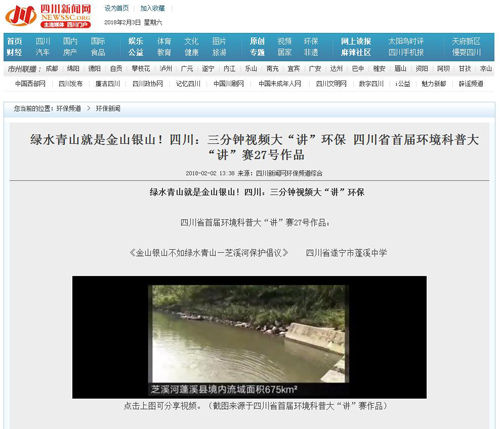
Task: Go to 首页 in navigation bar
Action: tap(14, 41)
